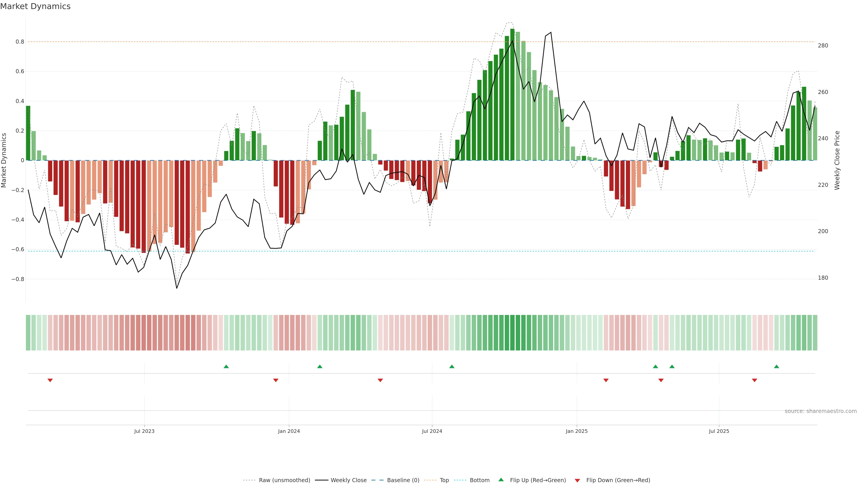
Task: Click the Weekly Close Price axis label
Action: 837,160
